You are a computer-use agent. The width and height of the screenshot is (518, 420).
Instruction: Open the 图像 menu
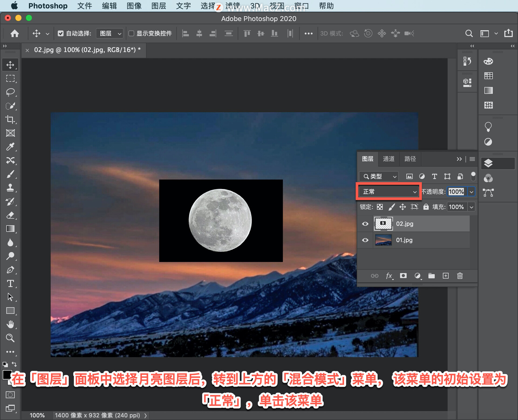[x=134, y=6]
